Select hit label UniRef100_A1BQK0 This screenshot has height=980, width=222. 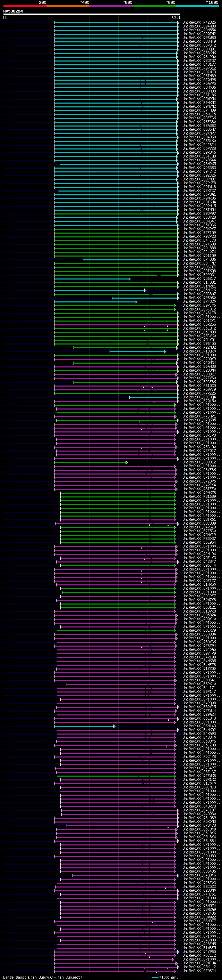[199, 351]
